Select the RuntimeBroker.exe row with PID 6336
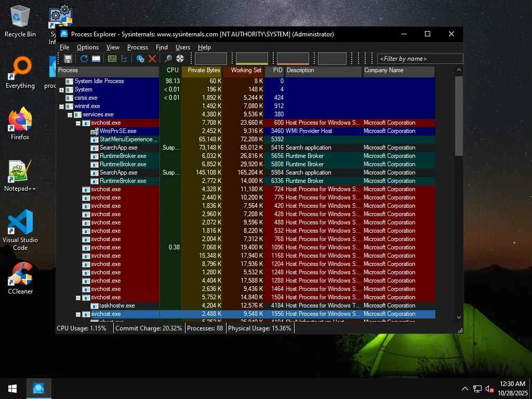 [246, 181]
